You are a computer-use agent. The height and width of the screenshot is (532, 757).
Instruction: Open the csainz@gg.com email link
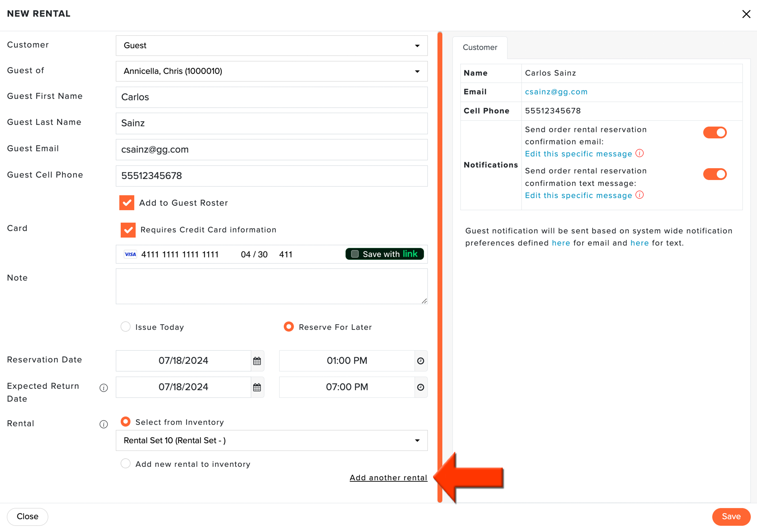pyautogui.click(x=556, y=92)
